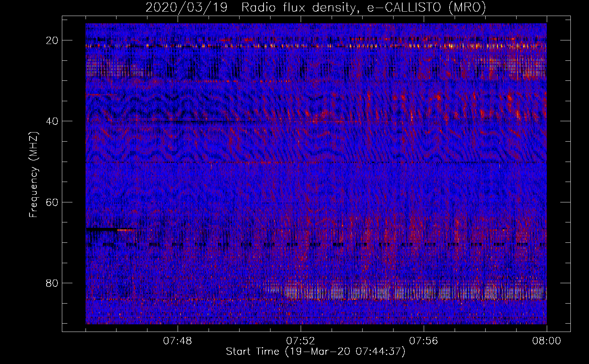Screen dimensions: 589x364
Task: Click the 20 MHz frequency tick label
Action: tap(52, 40)
